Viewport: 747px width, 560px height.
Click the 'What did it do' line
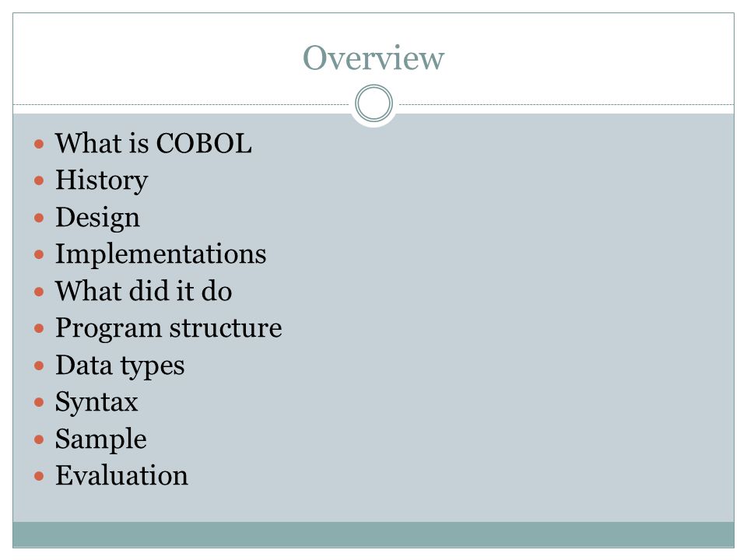pyautogui.click(x=143, y=291)
